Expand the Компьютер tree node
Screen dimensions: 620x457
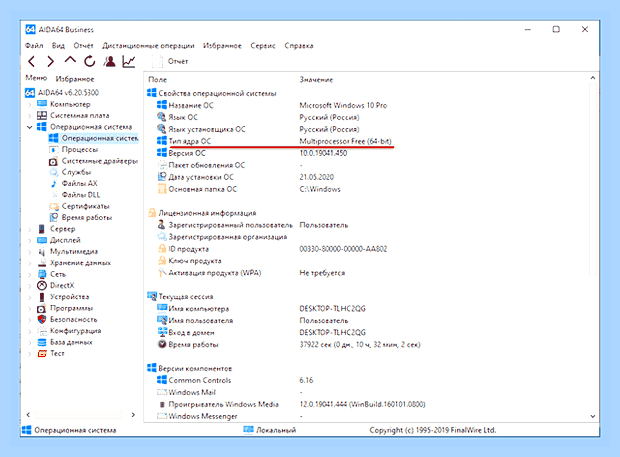30,104
